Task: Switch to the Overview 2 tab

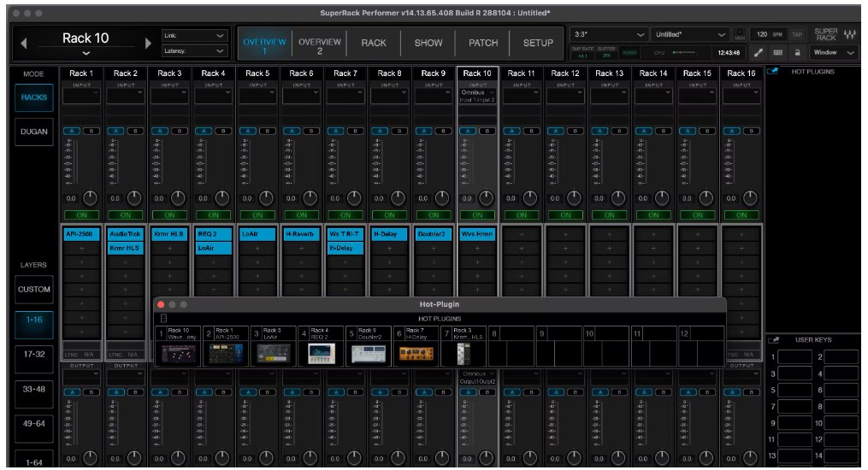Action: (x=320, y=43)
